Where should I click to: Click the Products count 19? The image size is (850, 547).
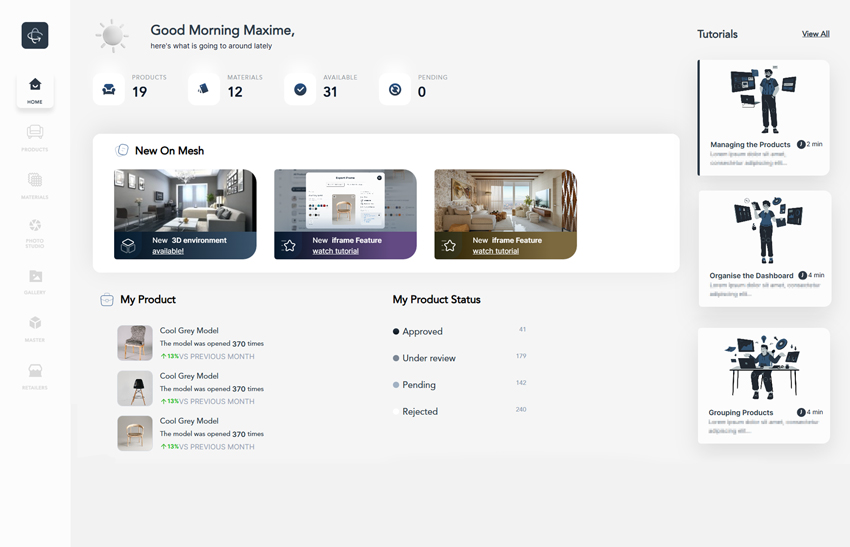click(x=139, y=92)
